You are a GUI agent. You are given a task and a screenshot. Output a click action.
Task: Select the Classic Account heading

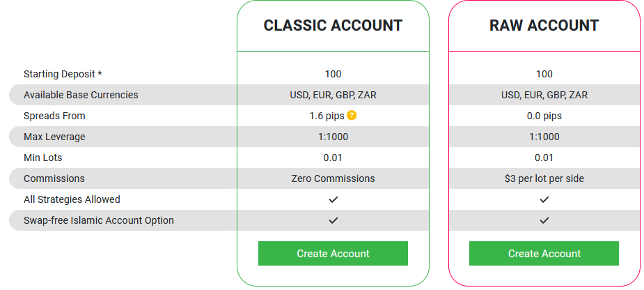333,26
